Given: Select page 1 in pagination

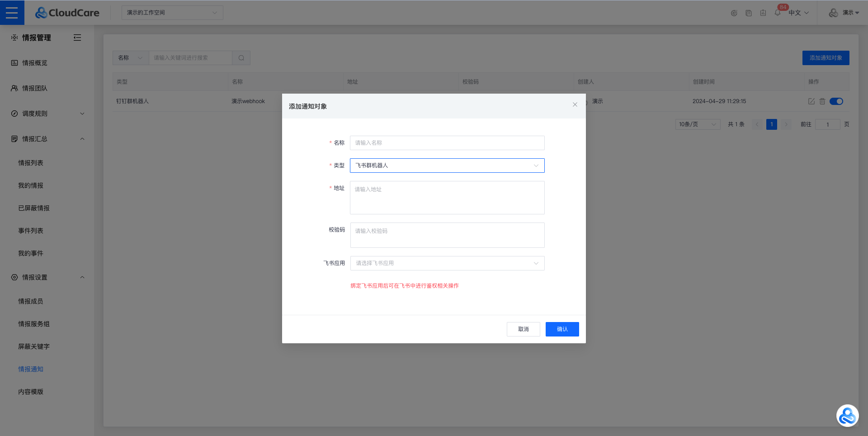Looking at the screenshot, I should click(x=772, y=124).
